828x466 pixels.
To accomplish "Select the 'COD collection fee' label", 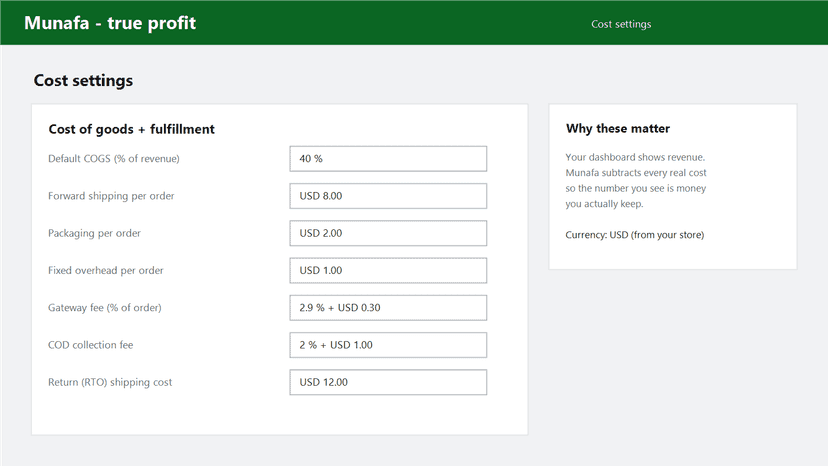I will click(90, 345).
